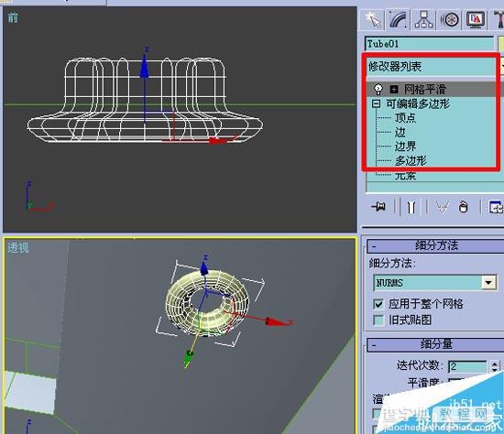This screenshot has height=434, width=504.
Task: Toggle the lightbulb on 网格平滑 modifier
Action: (x=378, y=90)
